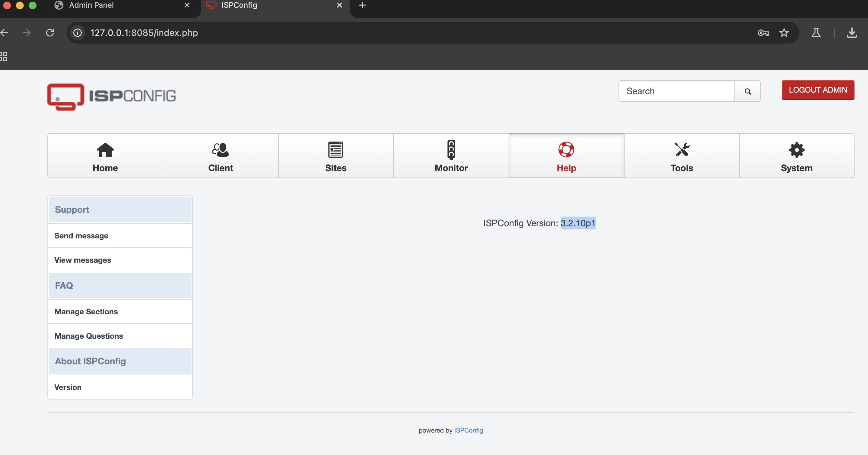Follow the ISPConfig footer link

pyautogui.click(x=468, y=430)
